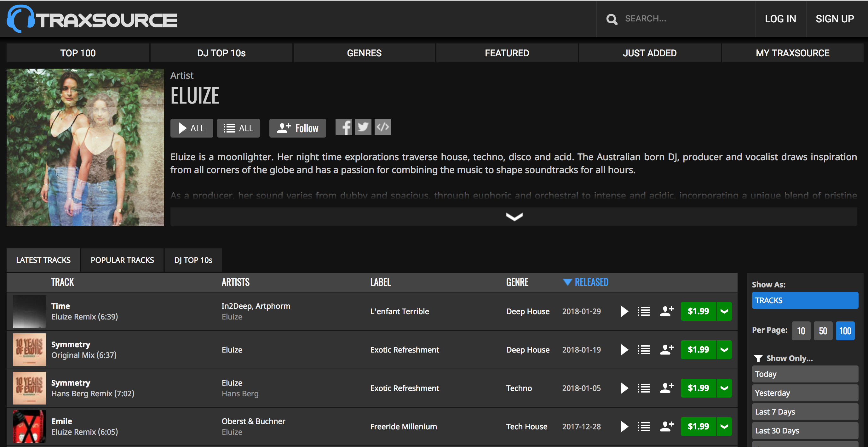Image resolution: width=868 pixels, height=447 pixels.
Task: Open price options for Emile remix
Action: [x=724, y=427]
